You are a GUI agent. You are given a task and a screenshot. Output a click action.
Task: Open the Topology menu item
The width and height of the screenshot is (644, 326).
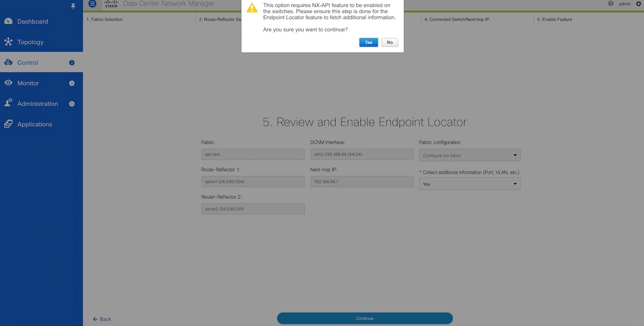[x=41, y=42]
